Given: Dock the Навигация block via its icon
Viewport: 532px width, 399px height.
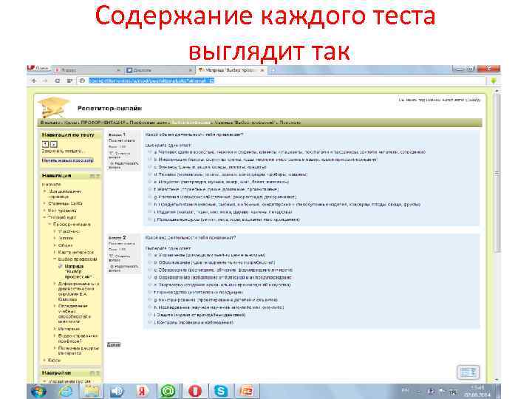Looking at the screenshot, I should (x=98, y=176).
